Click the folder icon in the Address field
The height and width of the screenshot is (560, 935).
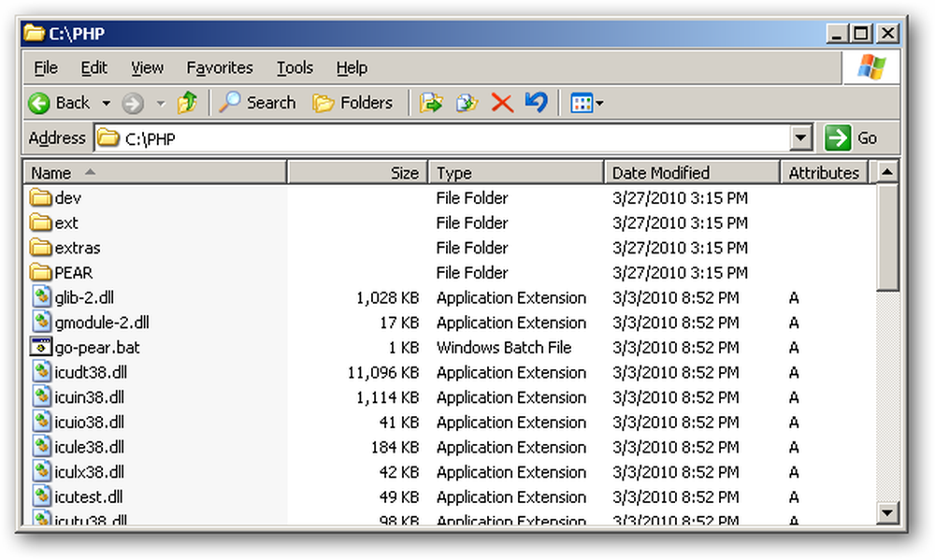pos(108,138)
